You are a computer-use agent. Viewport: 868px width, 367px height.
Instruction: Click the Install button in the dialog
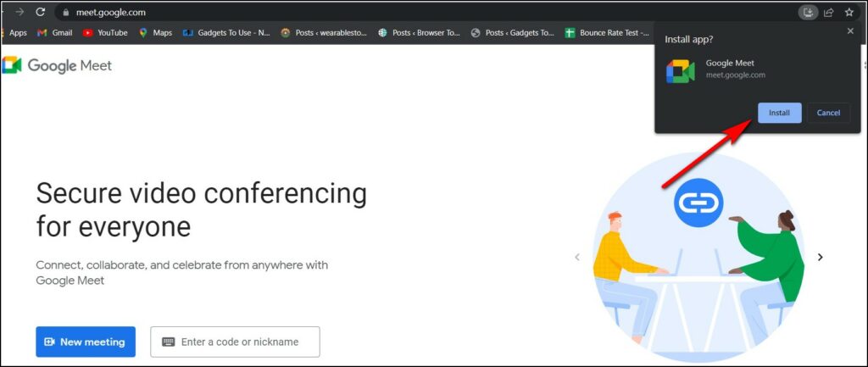click(780, 113)
